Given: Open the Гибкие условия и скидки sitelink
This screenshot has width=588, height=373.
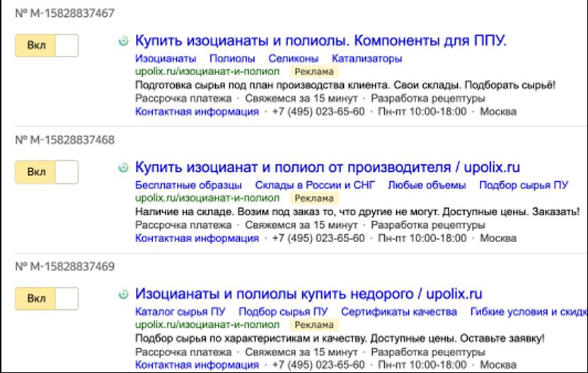Looking at the screenshot, I should click(529, 312).
